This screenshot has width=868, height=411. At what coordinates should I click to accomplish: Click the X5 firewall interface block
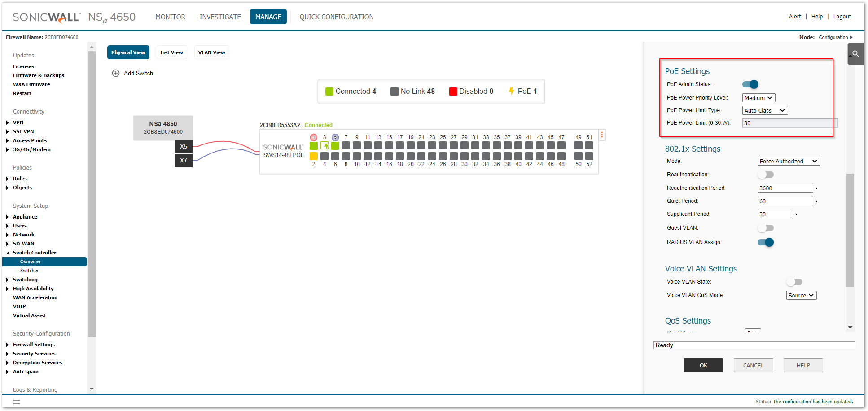[184, 146]
